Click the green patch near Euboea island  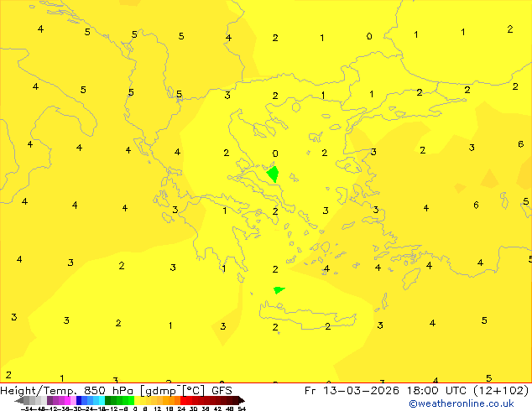pos(273,174)
